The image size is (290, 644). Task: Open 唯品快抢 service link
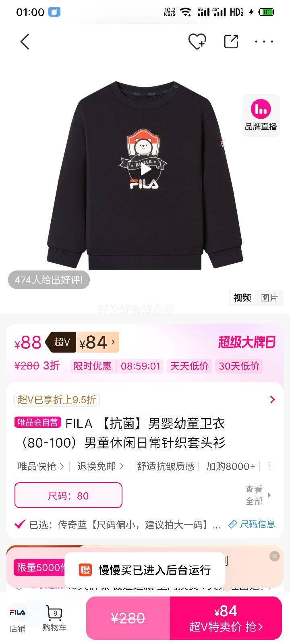[x=41, y=466]
